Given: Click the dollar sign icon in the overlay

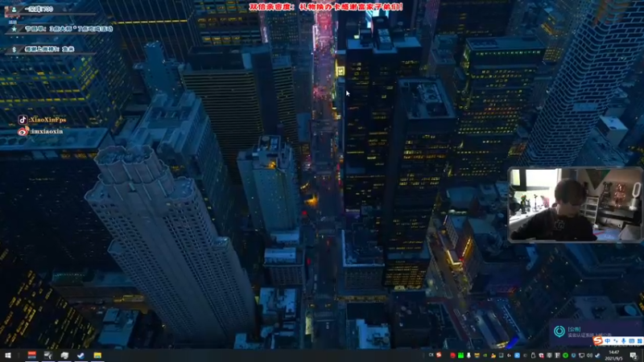Looking at the screenshot, I should pyautogui.click(x=14, y=49).
